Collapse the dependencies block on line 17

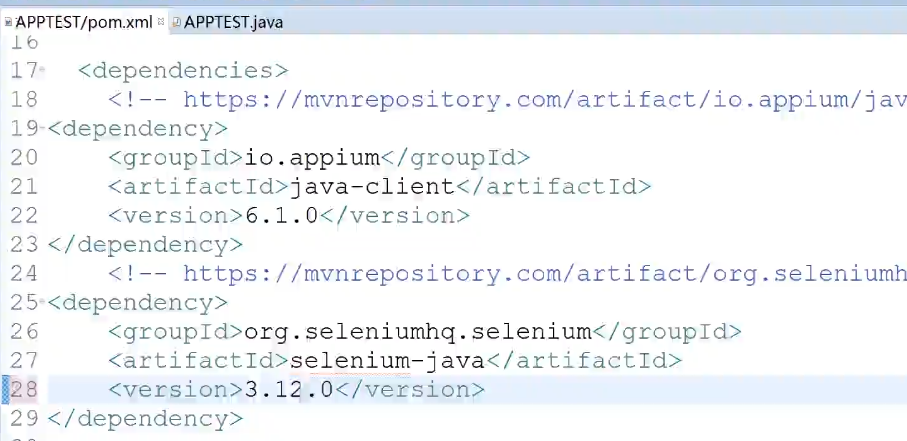(x=42, y=71)
